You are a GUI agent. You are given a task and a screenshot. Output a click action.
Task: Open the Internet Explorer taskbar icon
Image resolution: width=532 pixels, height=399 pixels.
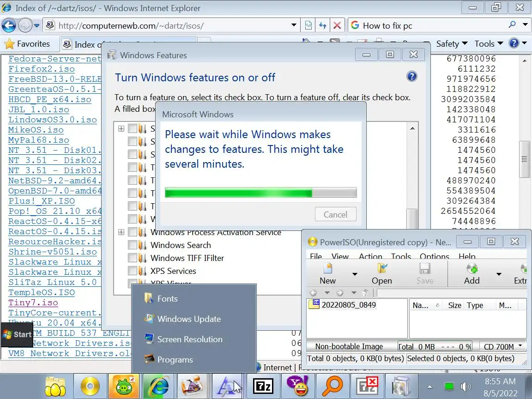click(x=158, y=386)
